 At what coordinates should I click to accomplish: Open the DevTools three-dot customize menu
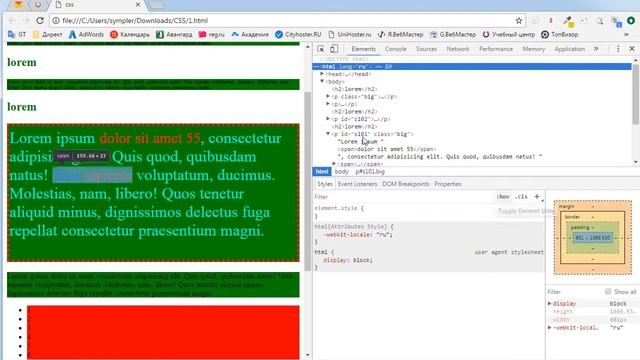618,49
